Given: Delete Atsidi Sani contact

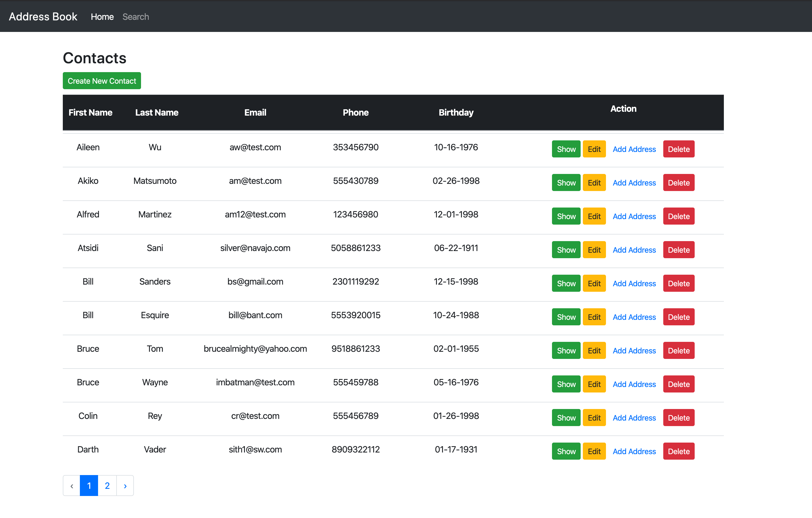Looking at the screenshot, I should 679,250.
